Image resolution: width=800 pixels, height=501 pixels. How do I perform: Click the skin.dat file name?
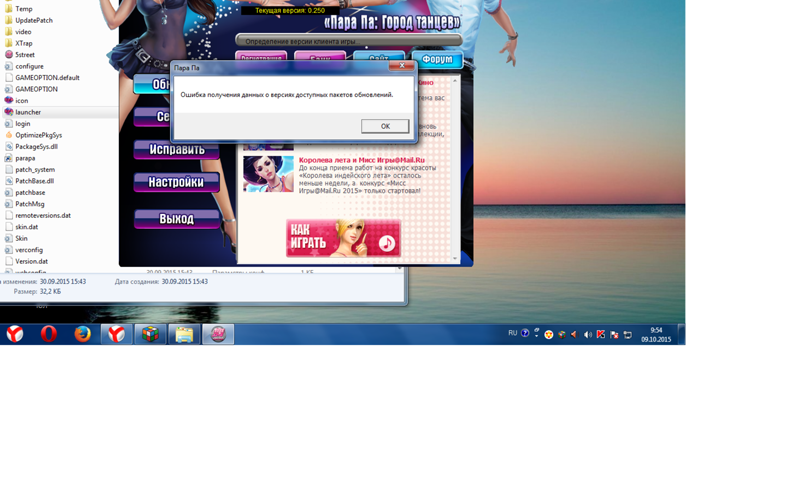(27, 227)
